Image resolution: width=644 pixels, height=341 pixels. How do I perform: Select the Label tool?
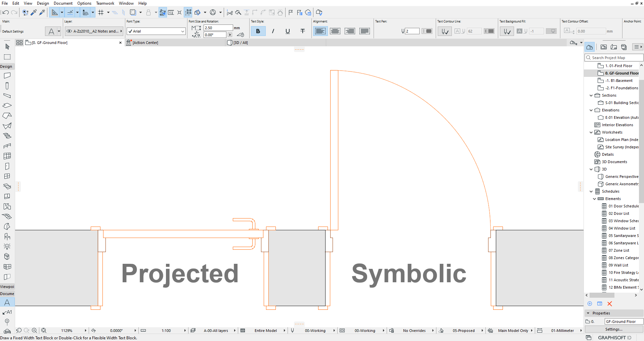click(7, 312)
